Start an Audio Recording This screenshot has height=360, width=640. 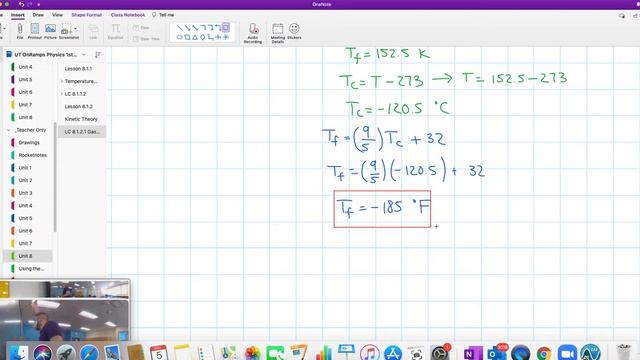pos(253,33)
